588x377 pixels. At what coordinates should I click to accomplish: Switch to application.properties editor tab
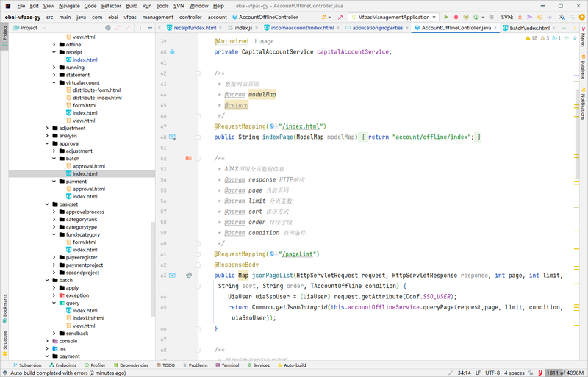coord(376,28)
